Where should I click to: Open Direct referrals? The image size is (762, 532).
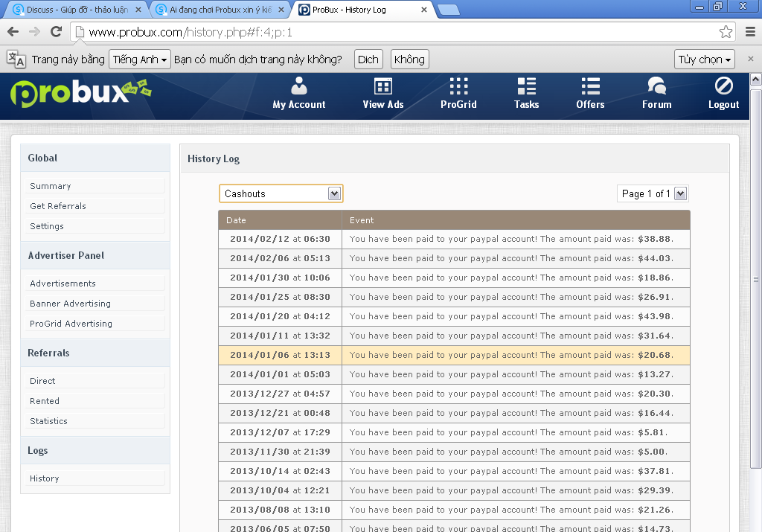coord(95,381)
